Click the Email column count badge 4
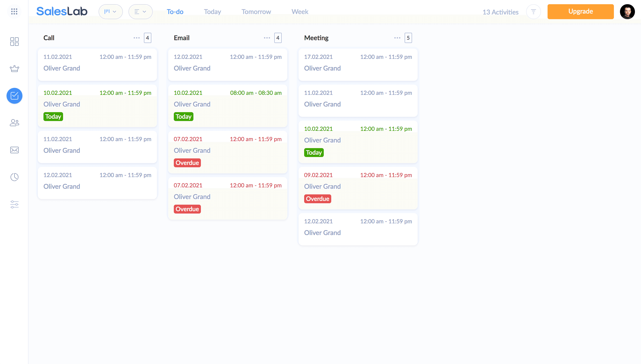Viewport: 641px width, 364px height. pyautogui.click(x=278, y=38)
